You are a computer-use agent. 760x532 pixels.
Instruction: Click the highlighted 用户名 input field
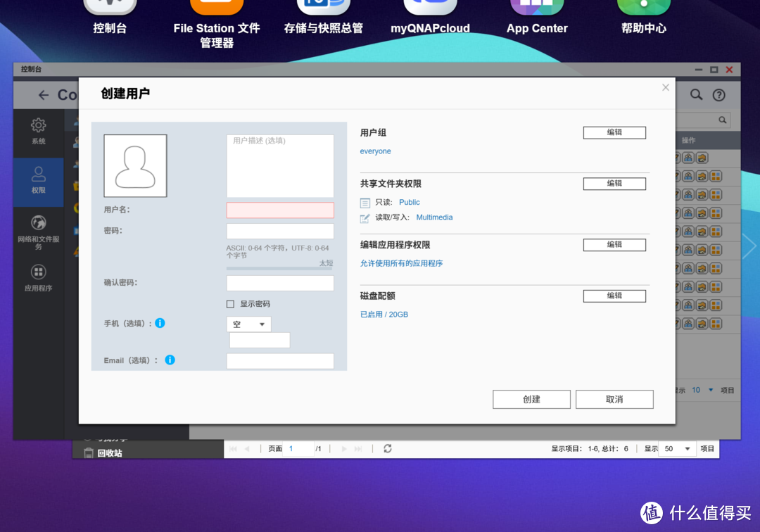280,210
